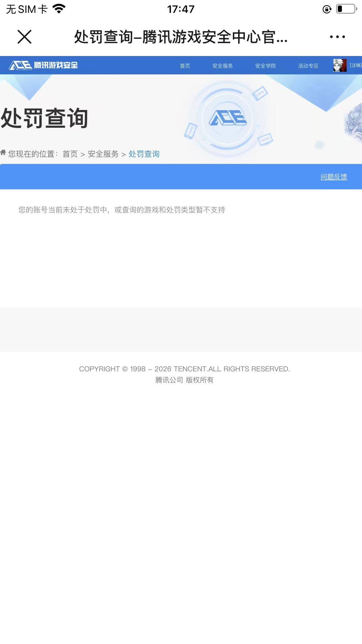The height and width of the screenshot is (644, 362).
Task: Open the 安全服务 navigation item
Action: click(223, 66)
